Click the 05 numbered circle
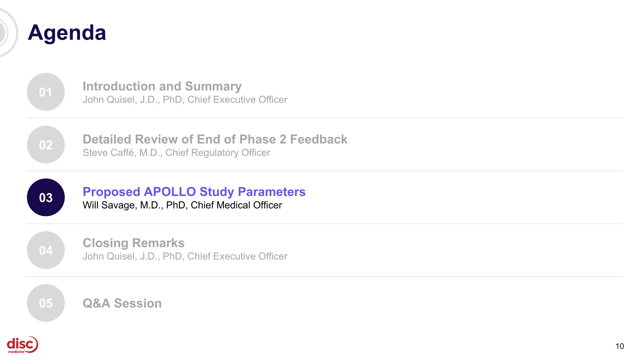644x362 pixels. [46, 303]
